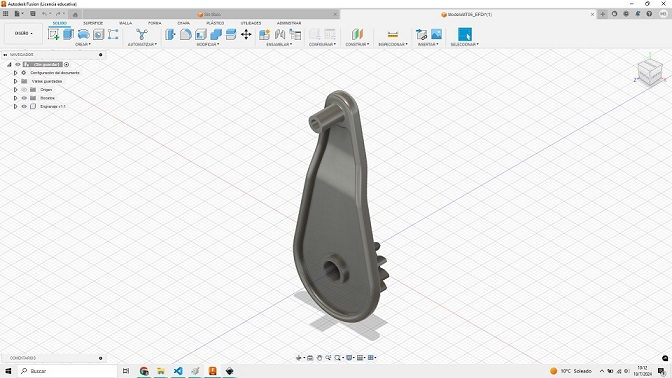Open Visual Studio Code from taskbar
The image size is (672, 378).
coord(178,371)
